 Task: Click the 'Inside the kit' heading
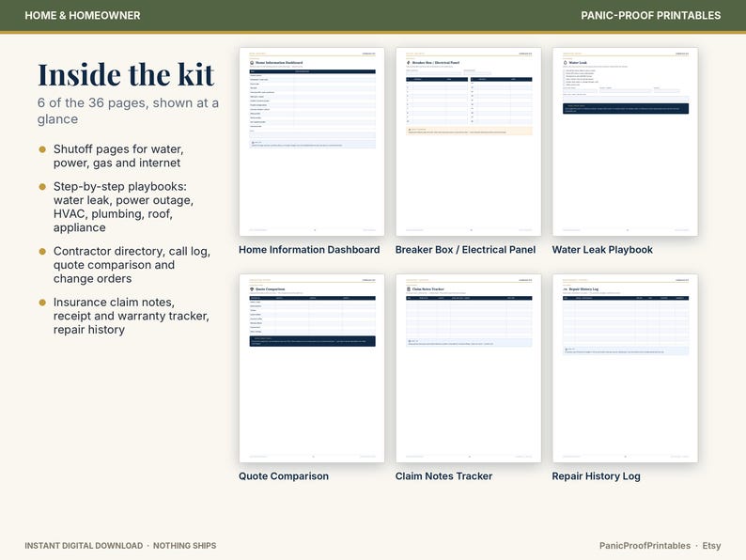[126, 75]
